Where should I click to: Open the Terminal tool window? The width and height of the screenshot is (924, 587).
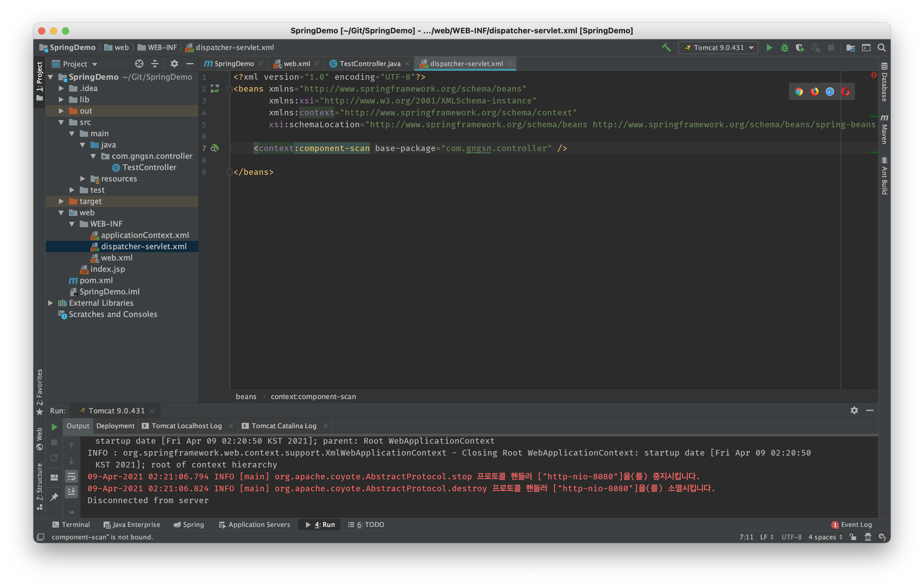pyautogui.click(x=71, y=525)
